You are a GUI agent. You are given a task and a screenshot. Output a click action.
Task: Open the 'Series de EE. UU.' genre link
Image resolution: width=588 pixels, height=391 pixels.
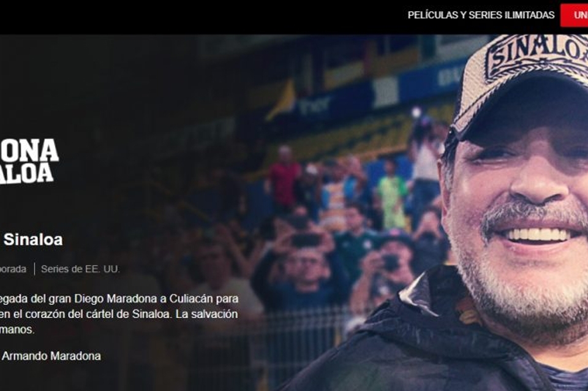coord(80,269)
